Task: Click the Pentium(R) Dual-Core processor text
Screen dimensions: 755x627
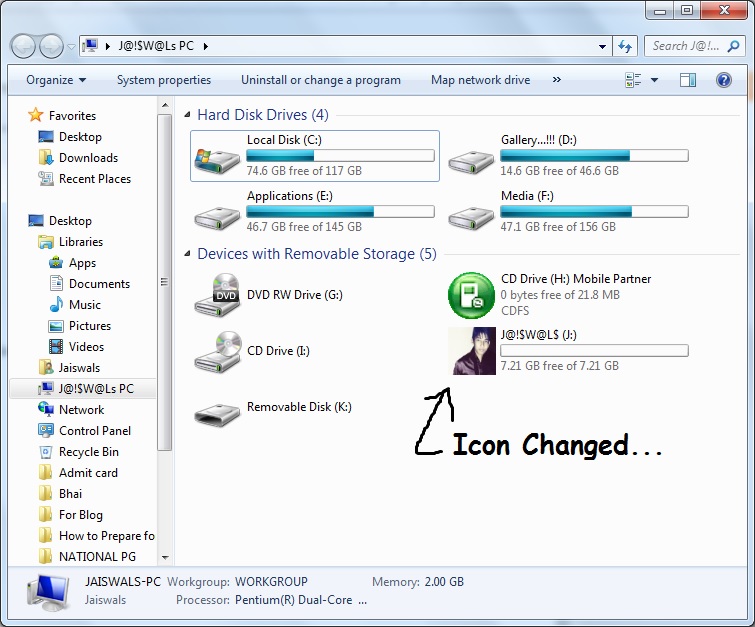Action: (294, 601)
